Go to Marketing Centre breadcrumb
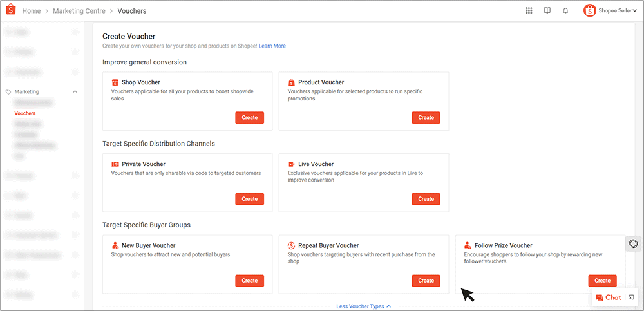Screen dimensions: 644x311 coord(79,11)
